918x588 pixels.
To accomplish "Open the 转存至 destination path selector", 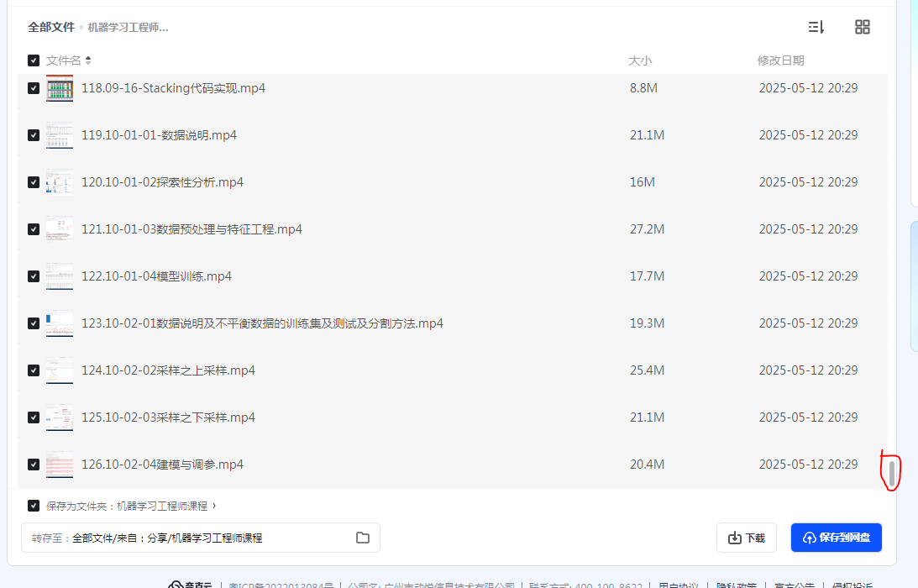I will point(200,538).
